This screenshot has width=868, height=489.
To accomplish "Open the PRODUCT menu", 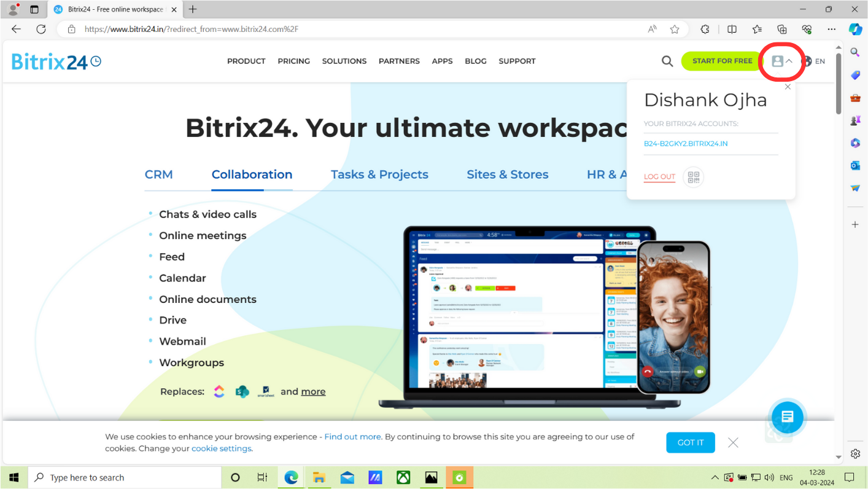I will [x=246, y=61].
